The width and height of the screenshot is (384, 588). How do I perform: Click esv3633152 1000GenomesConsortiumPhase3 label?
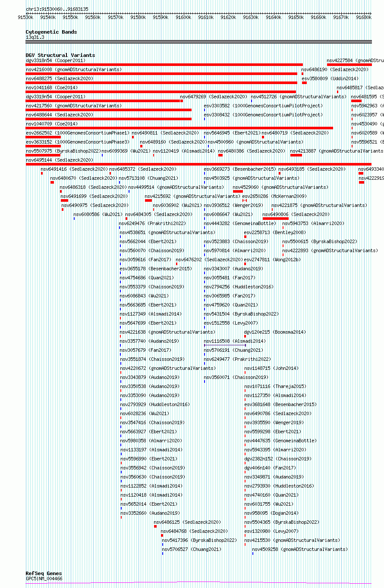(x=78, y=142)
